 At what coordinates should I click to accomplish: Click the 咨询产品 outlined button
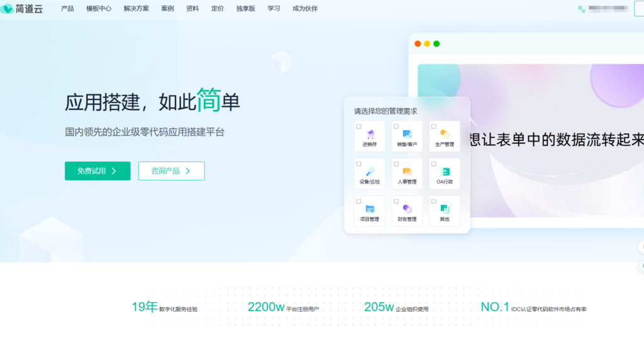tap(171, 171)
